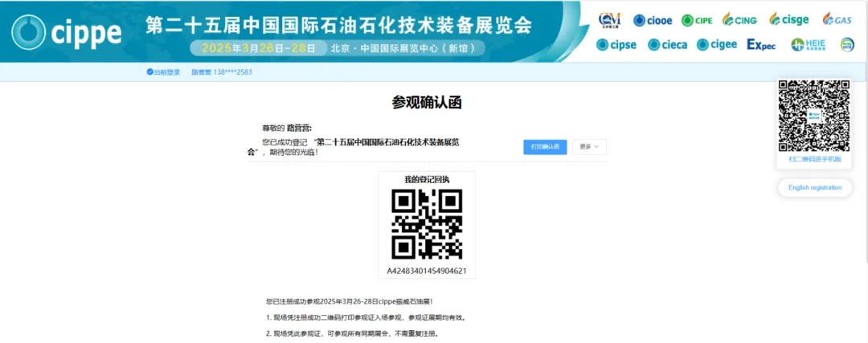Screen dimensions: 868x343
Task: Open the CING exhibition logo
Action: pyautogui.click(x=740, y=20)
